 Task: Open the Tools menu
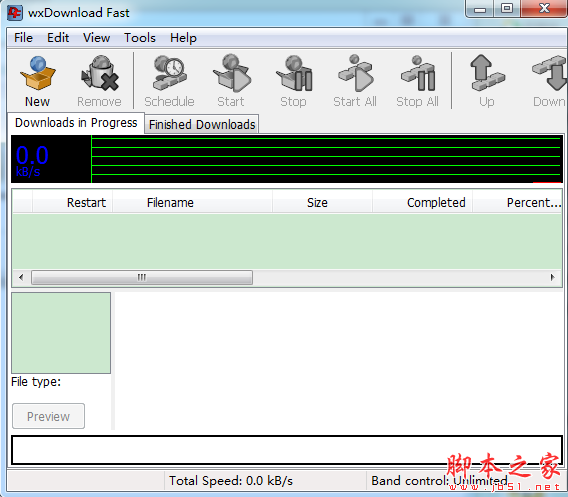pos(140,38)
